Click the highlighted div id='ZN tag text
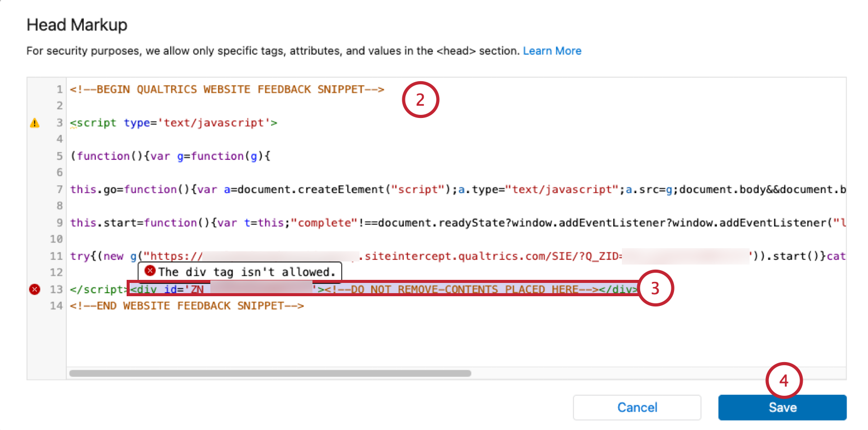Image resolution: width=868 pixels, height=430 pixels. point(167,289)
